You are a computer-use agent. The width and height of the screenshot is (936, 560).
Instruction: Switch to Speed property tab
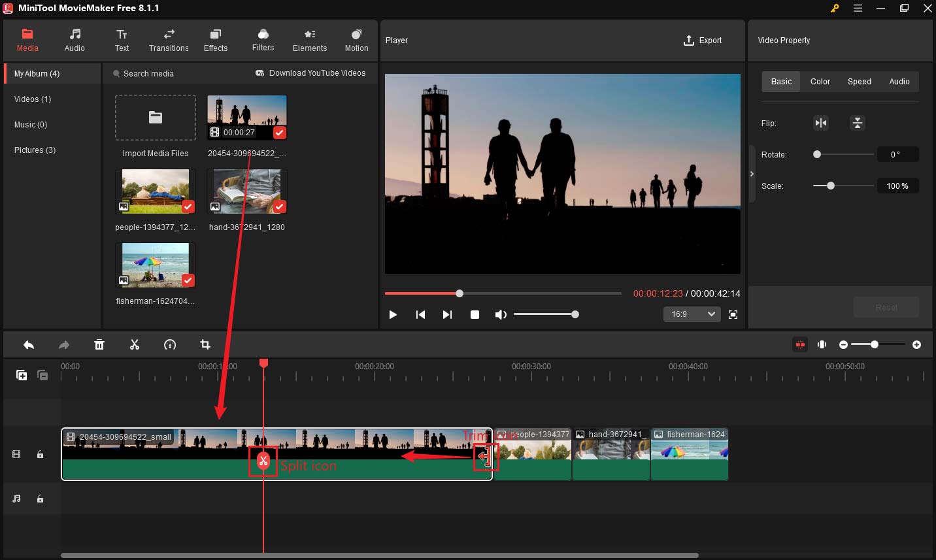860,82
